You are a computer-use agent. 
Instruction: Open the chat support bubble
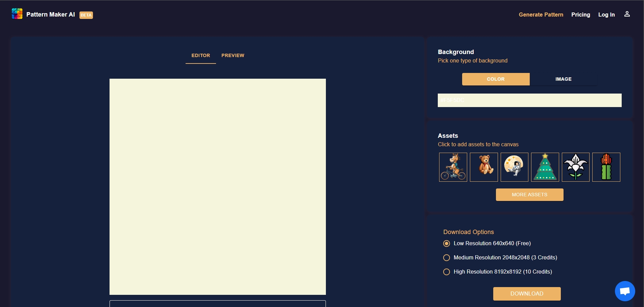pyautogui.click(x=625, y=291)
